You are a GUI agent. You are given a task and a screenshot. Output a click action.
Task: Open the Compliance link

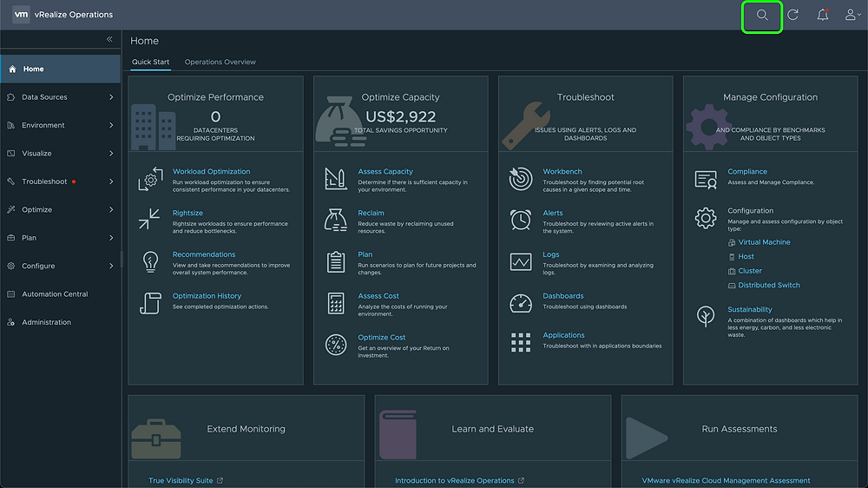[747, 172]
